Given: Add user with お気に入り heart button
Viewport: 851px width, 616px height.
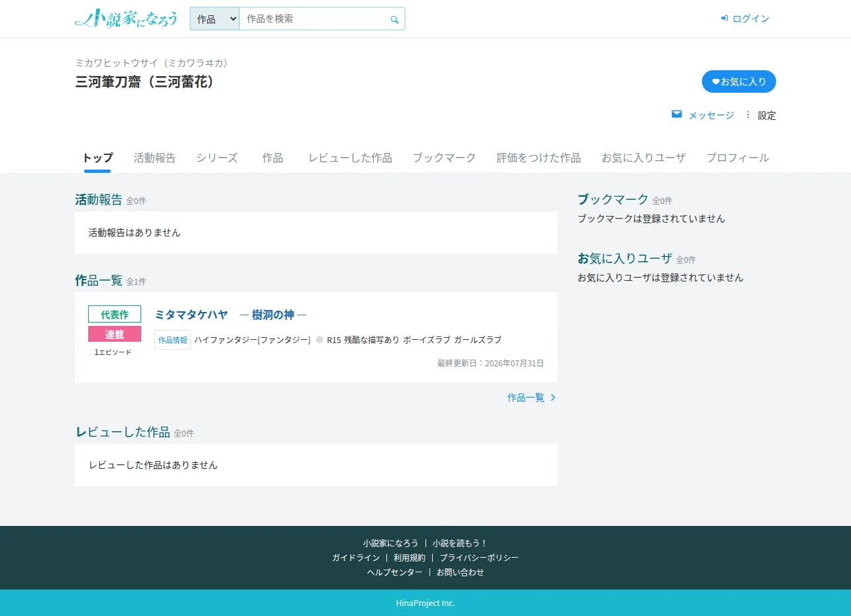Looking at the screenshot, I should point(739,81).
